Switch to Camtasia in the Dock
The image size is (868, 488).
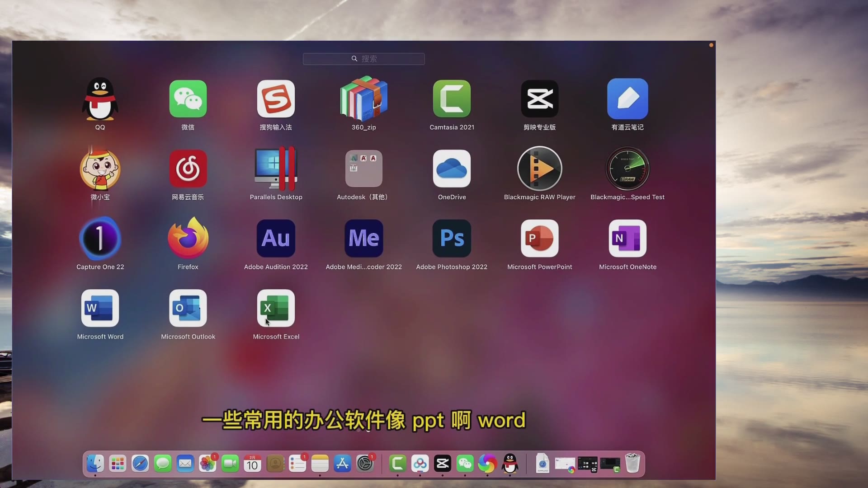(398, 464)
